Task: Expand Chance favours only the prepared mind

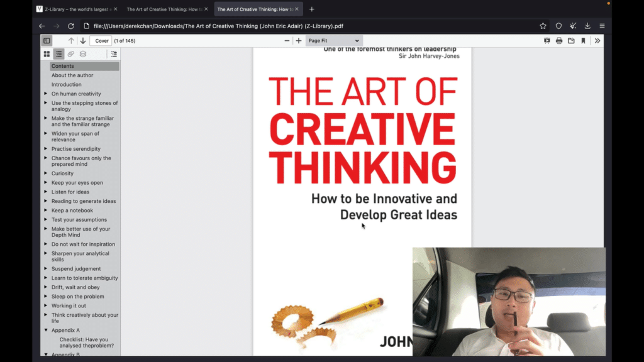Action: 45,158
